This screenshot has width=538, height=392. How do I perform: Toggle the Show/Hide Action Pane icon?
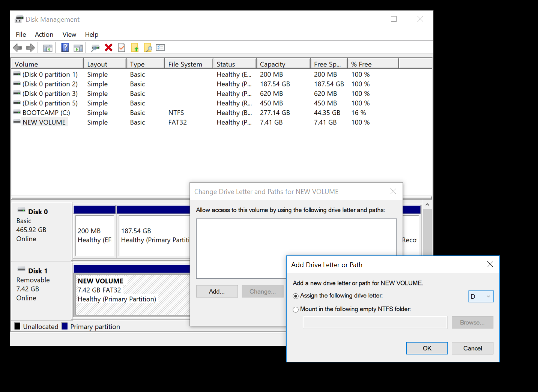[x=78, y=48]
